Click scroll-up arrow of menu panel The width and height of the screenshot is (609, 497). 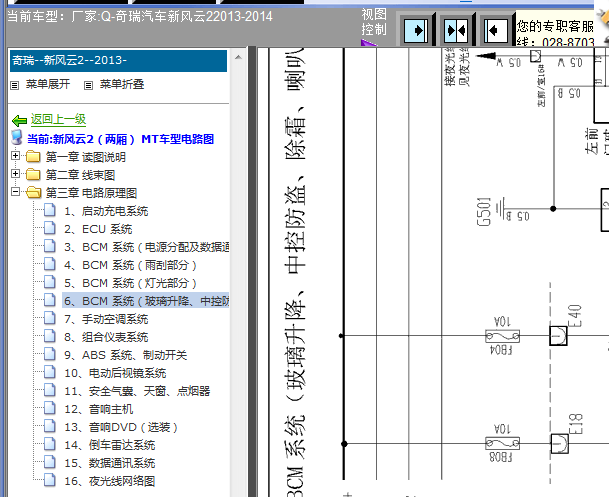pyautogui.click(x=238, y=58)
